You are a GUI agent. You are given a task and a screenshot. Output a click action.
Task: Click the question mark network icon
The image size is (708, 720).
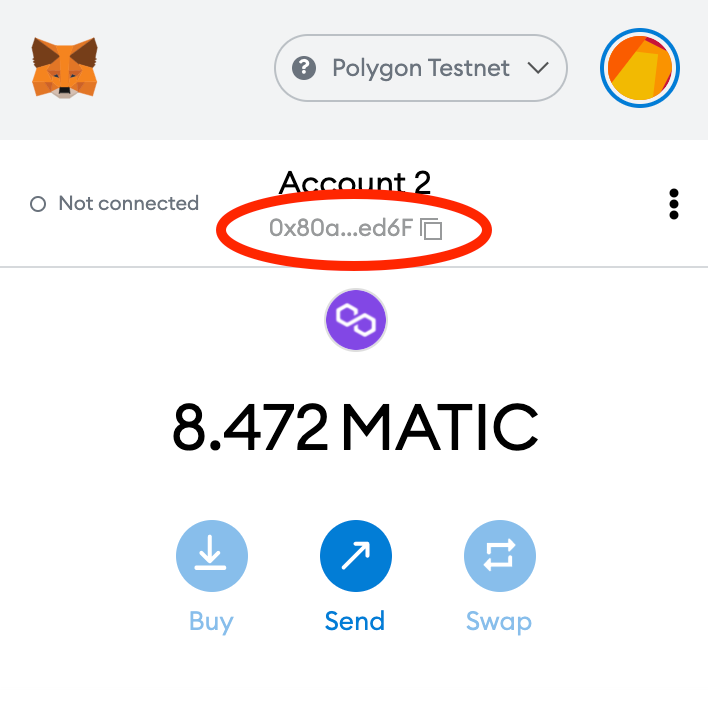pyautogui.click(x=304, y=68)
